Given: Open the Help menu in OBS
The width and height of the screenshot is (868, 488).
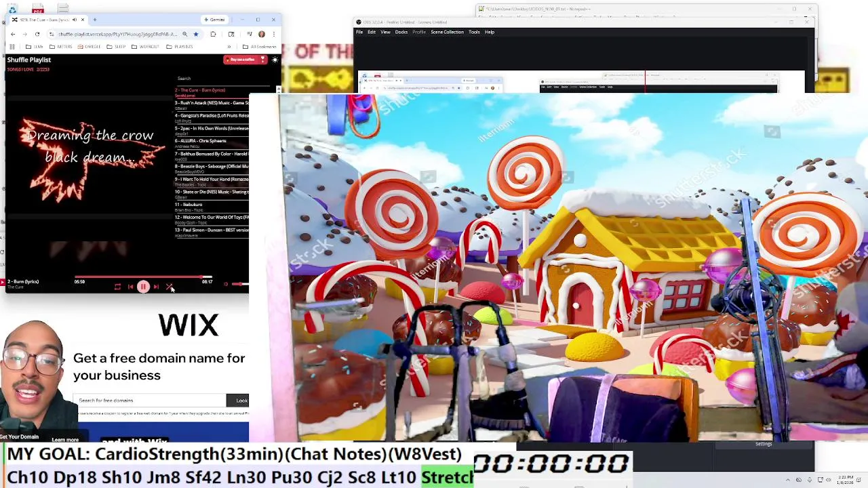Looking at the screenshot, I should click(490, 32).
